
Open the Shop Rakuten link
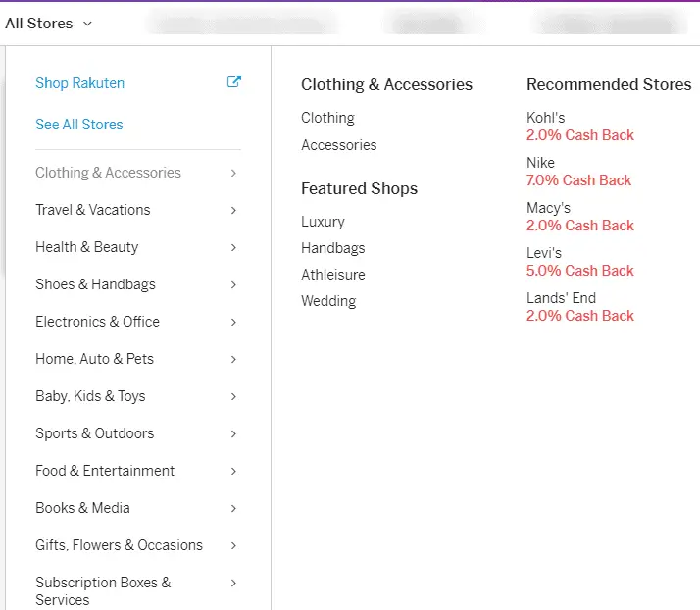pyautogui.click(x=80, y=83)
